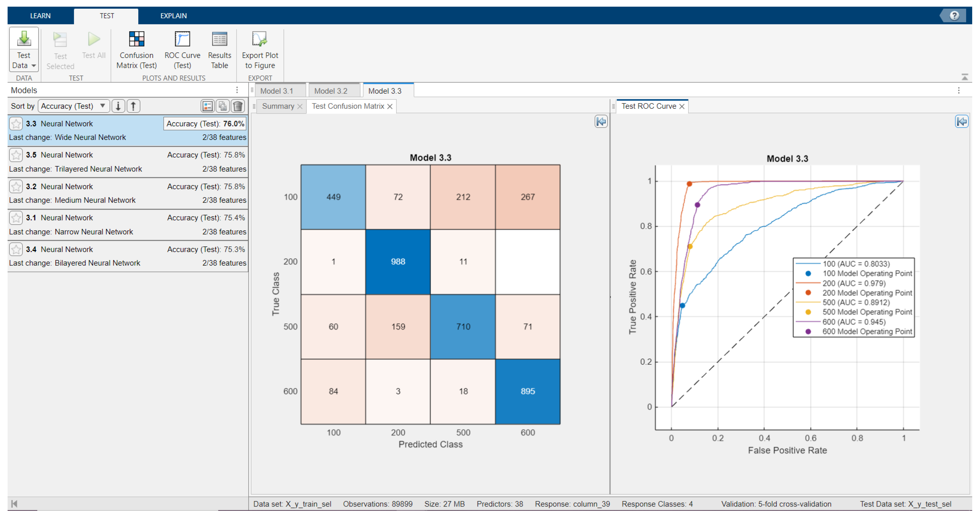The width and height of the screenshot is (980, 517).
Task: Toggle favorite star for model 3.2
Action: 16,187
